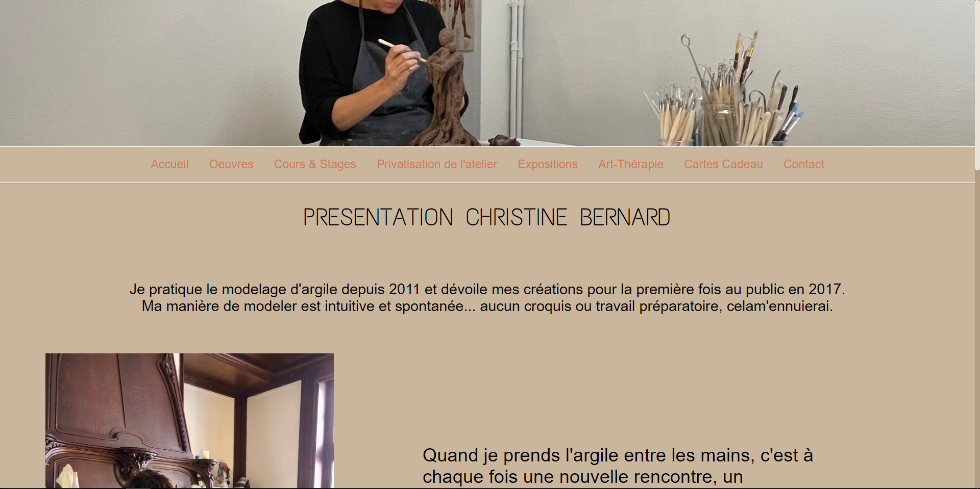Viewport: 980px width, 489px height.
Task: Click the Presentation Christine Bernard heading
Action: tap(487, 218)
